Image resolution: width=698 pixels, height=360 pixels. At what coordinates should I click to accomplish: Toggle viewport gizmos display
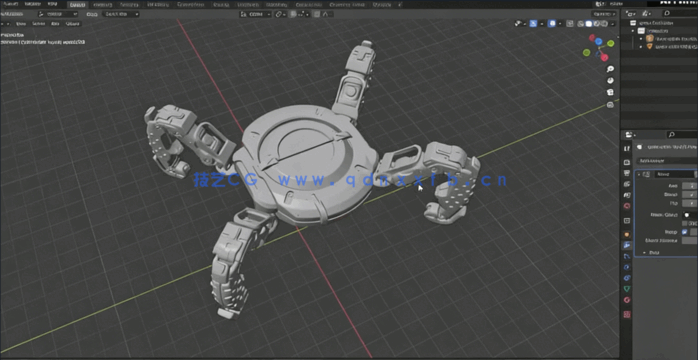533,24
